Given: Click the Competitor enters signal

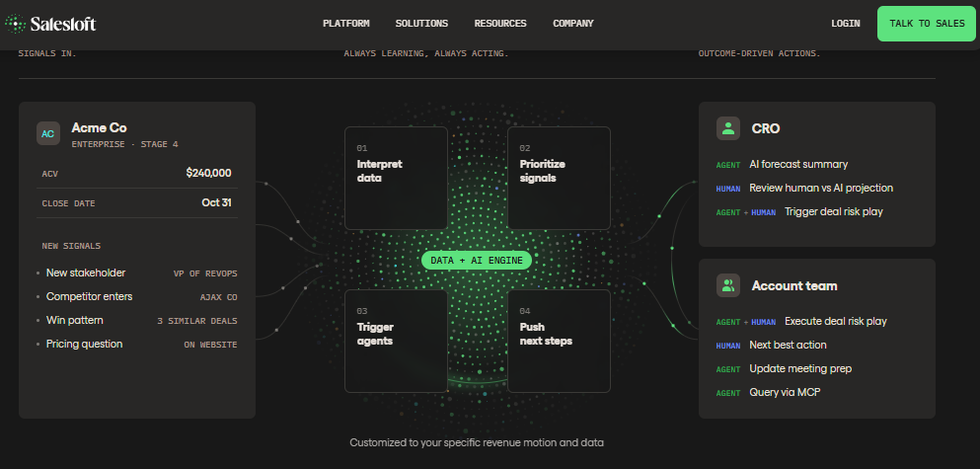Looking at the screenshot, I should (x=90, y=296).
